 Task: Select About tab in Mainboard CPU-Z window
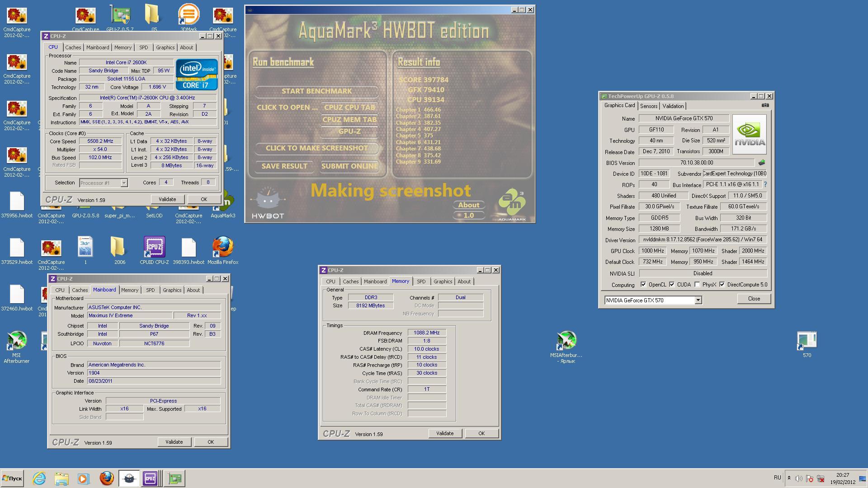[193, 290]
